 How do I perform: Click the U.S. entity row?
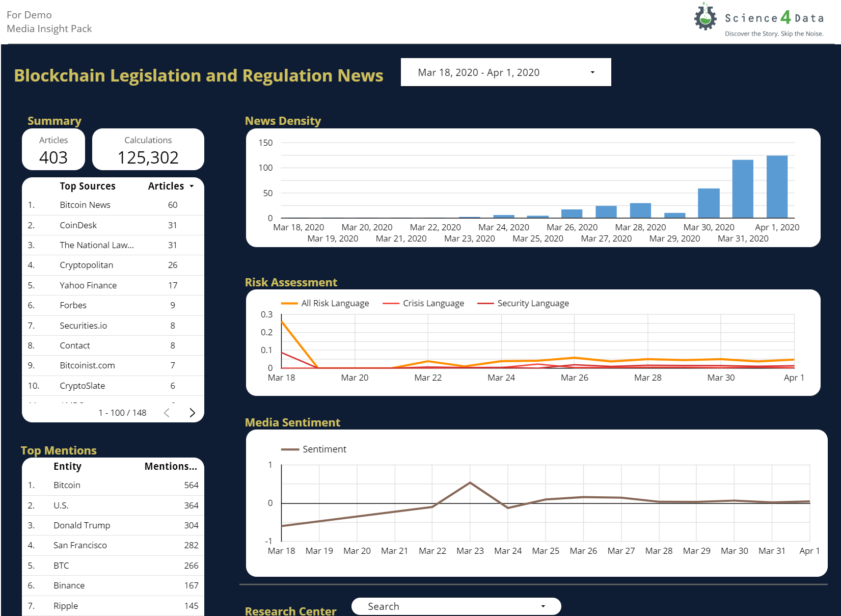[113, 505]
